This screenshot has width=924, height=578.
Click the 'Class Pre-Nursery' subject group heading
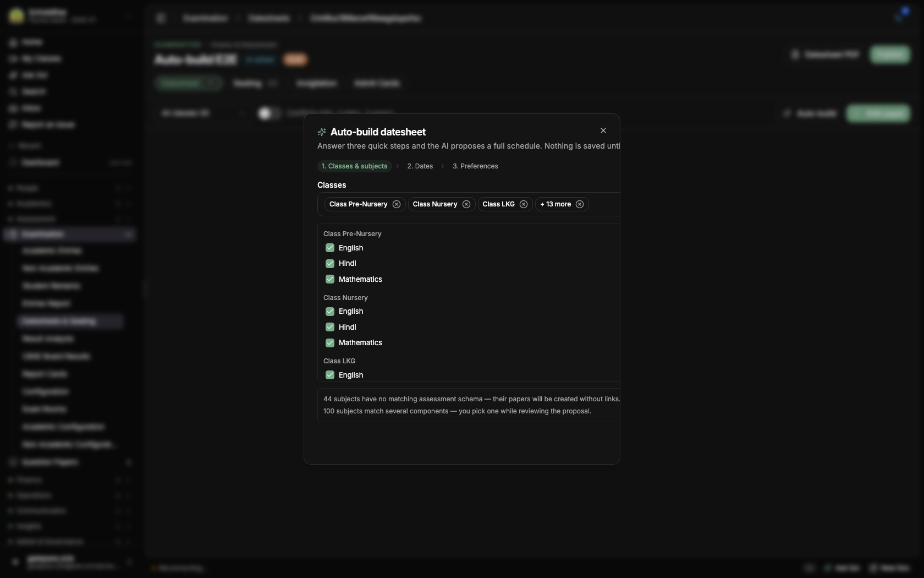[352, 234]
